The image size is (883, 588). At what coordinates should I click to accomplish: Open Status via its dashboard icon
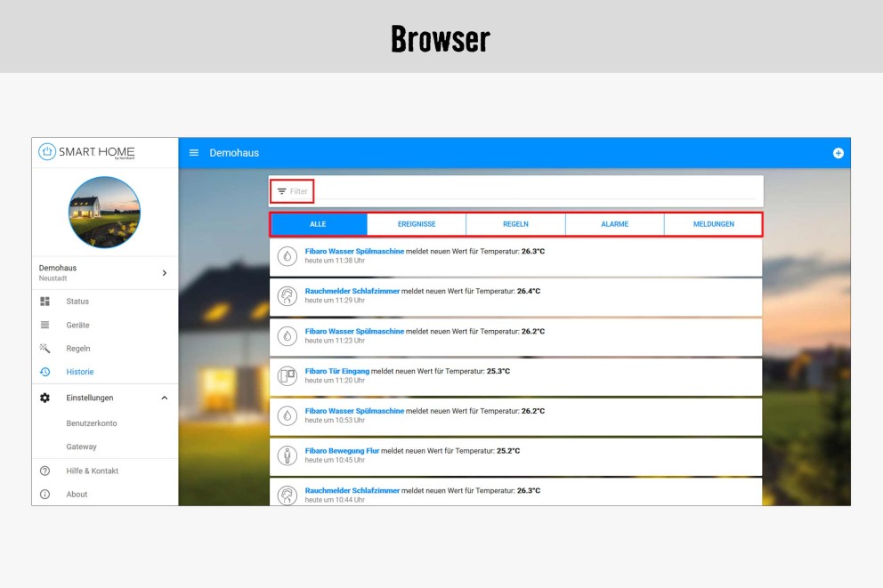pyautogui.click(x=45, y=302)
